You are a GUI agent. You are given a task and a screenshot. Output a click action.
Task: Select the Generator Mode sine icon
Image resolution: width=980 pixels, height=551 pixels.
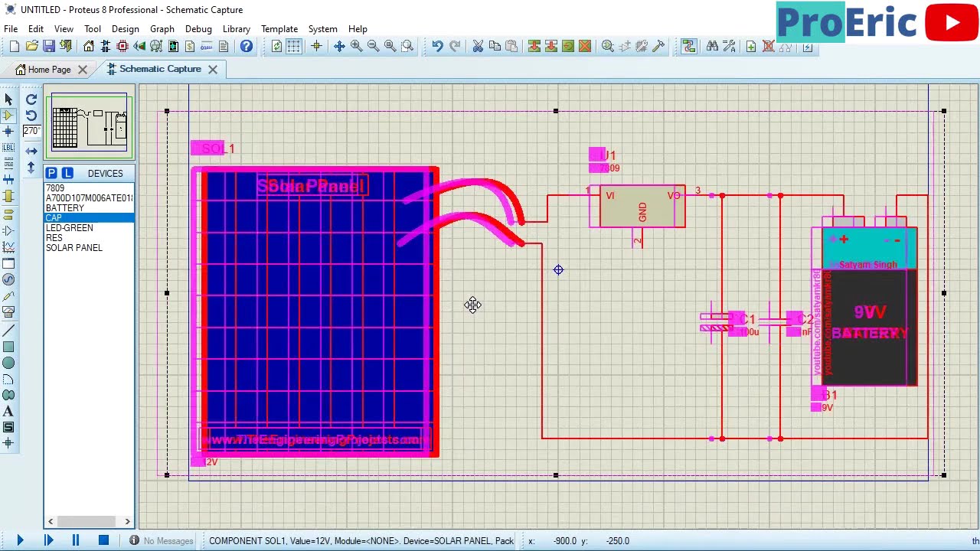click(x=8, y=279)
